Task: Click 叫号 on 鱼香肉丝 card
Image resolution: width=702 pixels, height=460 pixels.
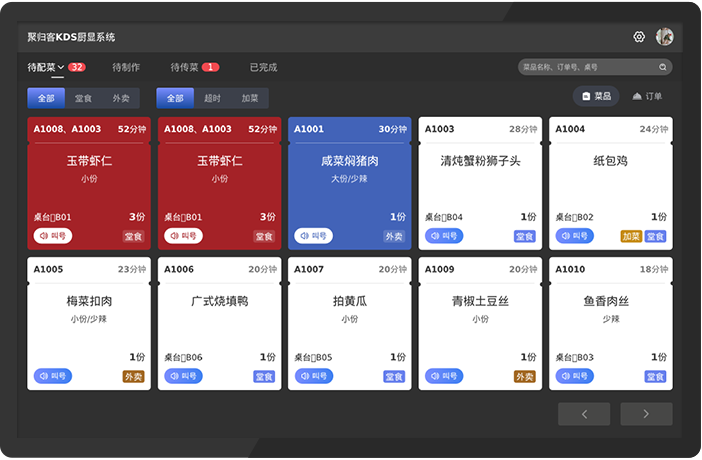Action: pyautogui.click(x=575, y=376)
